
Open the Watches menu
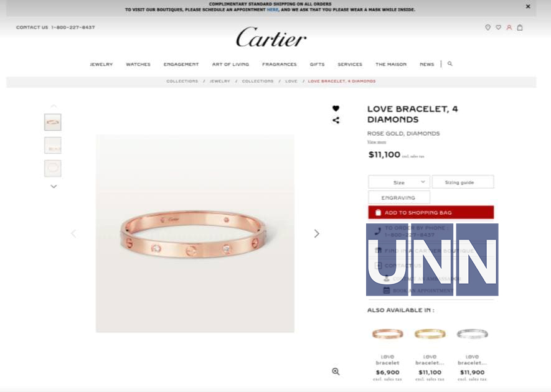click(138, 64)
